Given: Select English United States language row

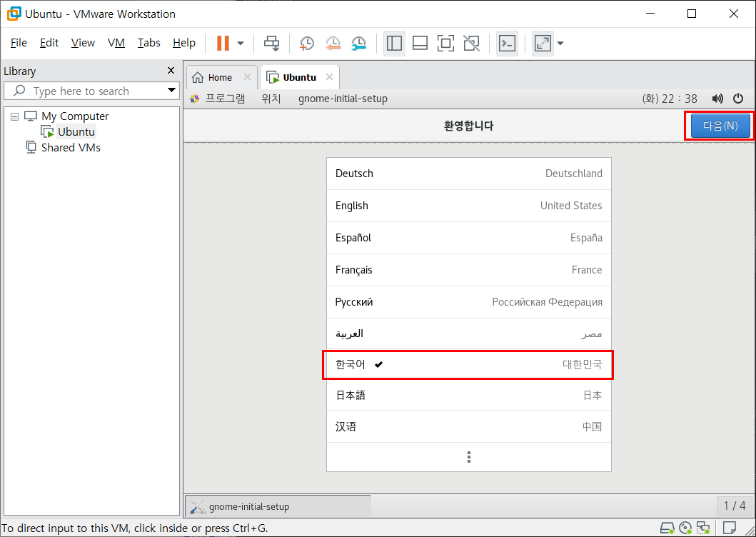Looking at the screenshot, I should (x=468, y=206).
